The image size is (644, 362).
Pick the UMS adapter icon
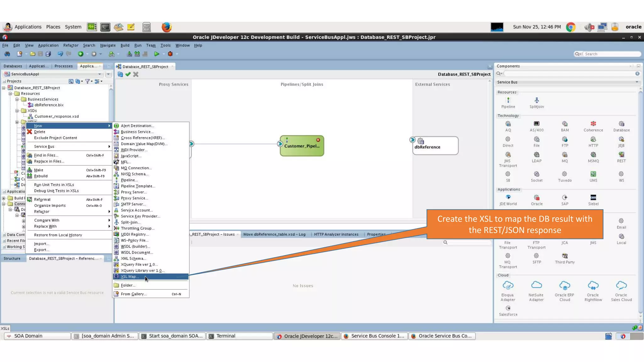pos(593,177)
